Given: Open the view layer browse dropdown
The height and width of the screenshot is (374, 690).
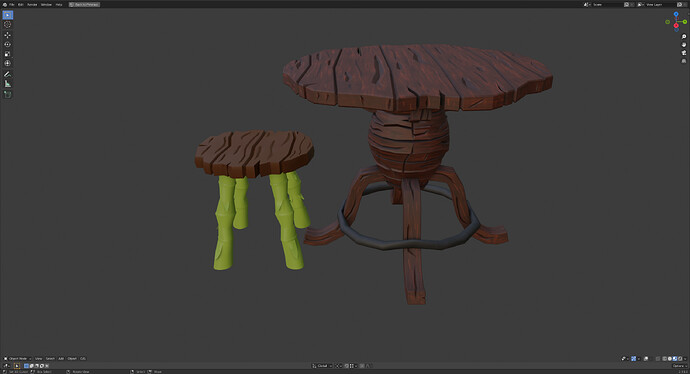Looking at the screenshot, I should [x=641, y=4].
